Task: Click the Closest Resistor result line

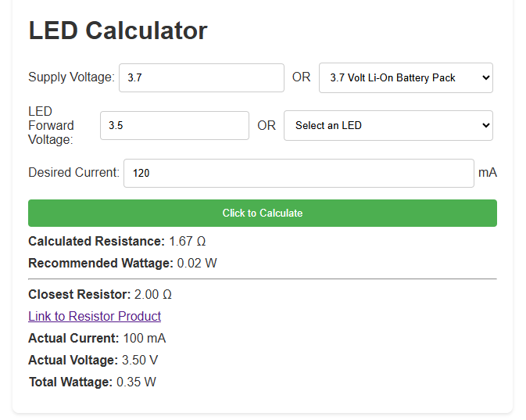Action: [x=100, y=294]
